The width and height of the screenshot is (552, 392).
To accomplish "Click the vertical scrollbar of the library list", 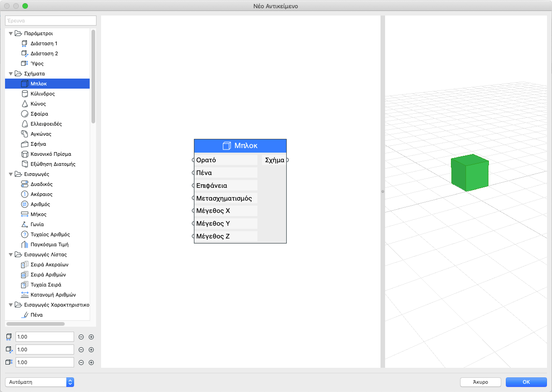I will (x=93, y=76).
